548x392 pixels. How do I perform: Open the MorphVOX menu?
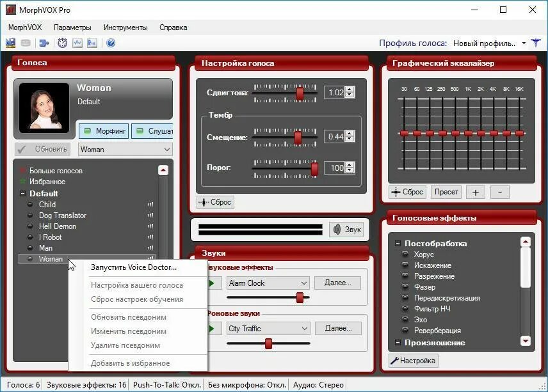coord(25,27)
